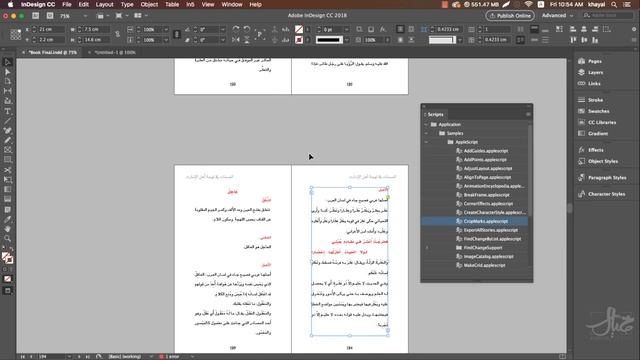Open the Layout menu
Viewport: 640px width, 360px height.
(x=104, y=4)
